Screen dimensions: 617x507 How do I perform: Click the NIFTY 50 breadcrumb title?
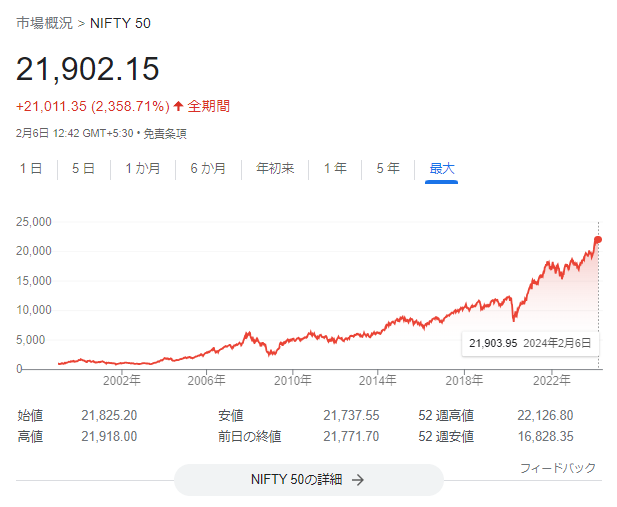click(120, 23)
